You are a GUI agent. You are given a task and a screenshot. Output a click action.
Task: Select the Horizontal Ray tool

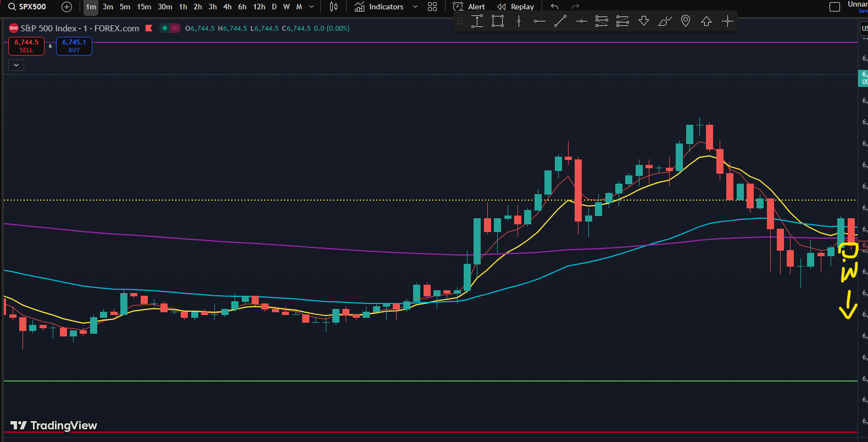(x=539, y=21)
